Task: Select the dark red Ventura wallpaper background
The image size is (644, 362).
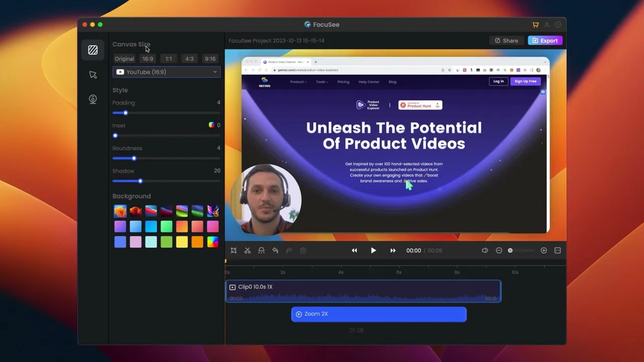Action: point(135,211)
